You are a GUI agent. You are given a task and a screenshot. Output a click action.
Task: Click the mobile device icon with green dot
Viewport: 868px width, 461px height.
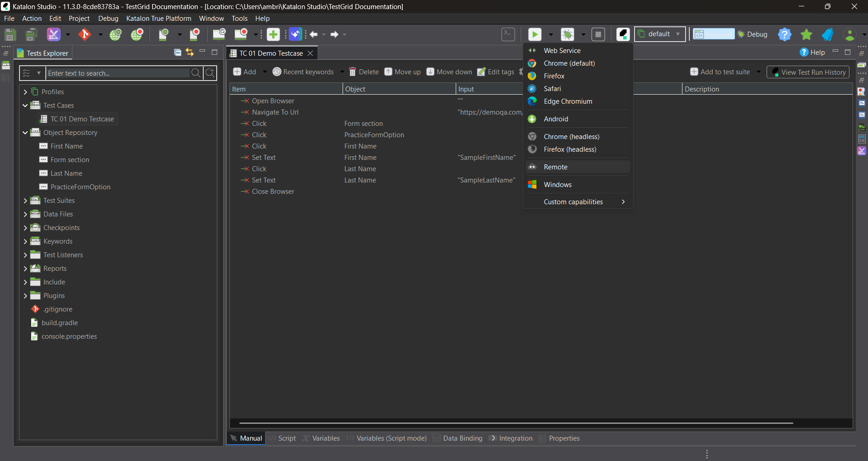(163, 34)
